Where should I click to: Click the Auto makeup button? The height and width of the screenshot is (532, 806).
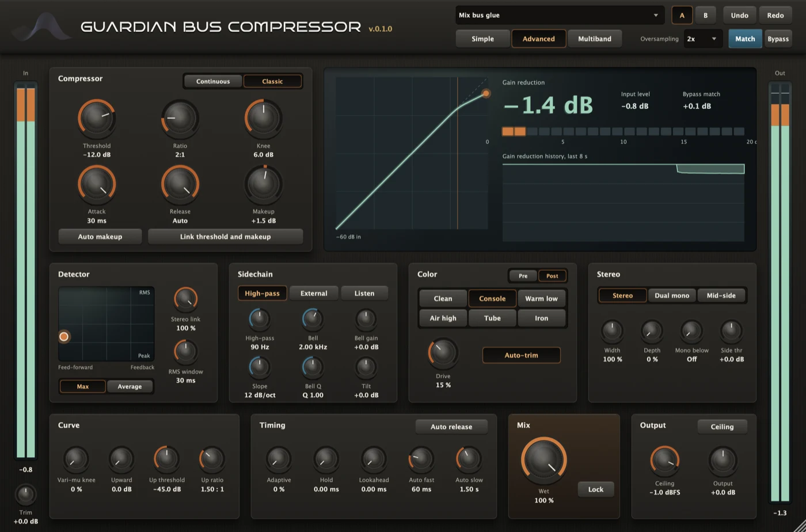coord(100,237)
